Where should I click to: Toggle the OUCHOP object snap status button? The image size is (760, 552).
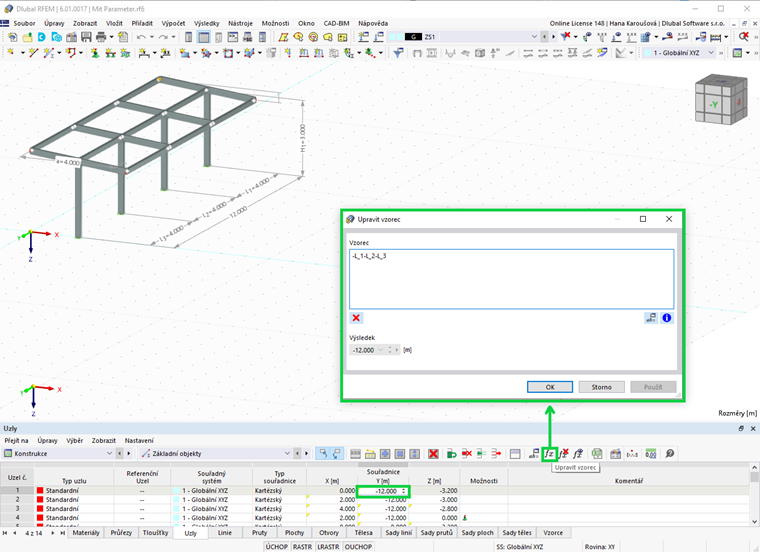(358, 547)
